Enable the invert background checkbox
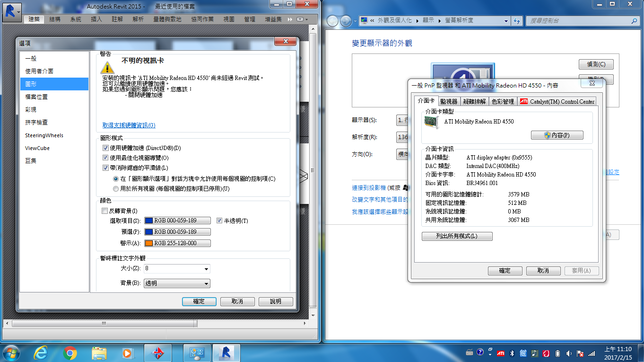This screenshot has height=362, width=644. [105, 211]
